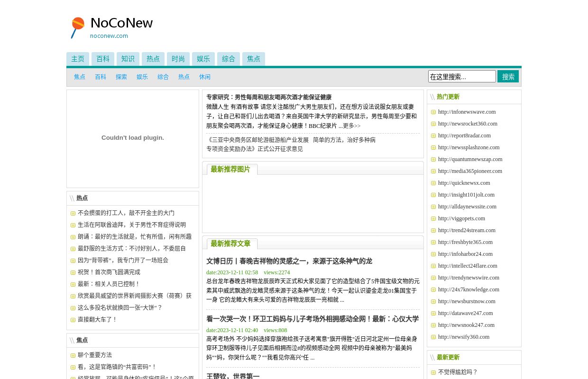Open 休闲 in the sub-navigation bar
Viewport: 588px width, 379px height.
pos(205,77)
